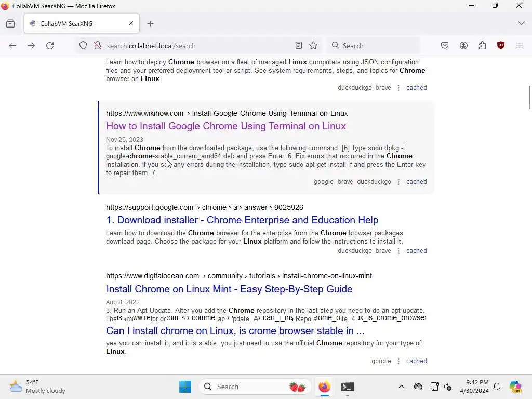Viewport: 532px width, 399px height.
Task: Toggle reader view icon
Action: coord(299,46)
